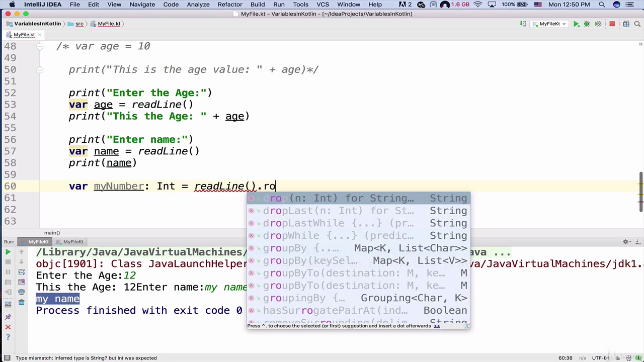
Task: Click the Run panel stop square icon
Action: (8, 262)
